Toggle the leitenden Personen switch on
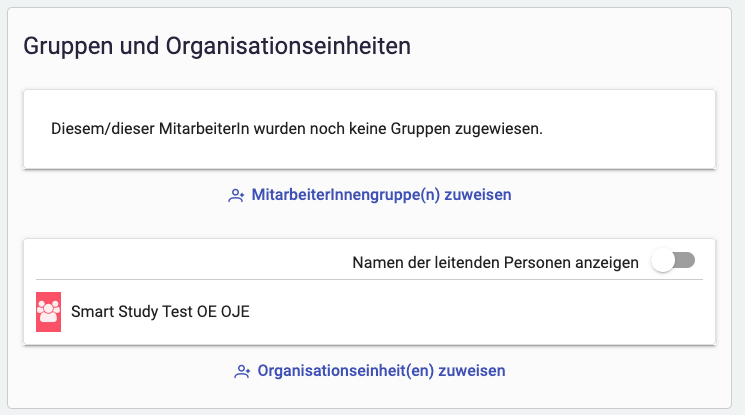This screenshot has width=745, height=415. click(672, 262)
